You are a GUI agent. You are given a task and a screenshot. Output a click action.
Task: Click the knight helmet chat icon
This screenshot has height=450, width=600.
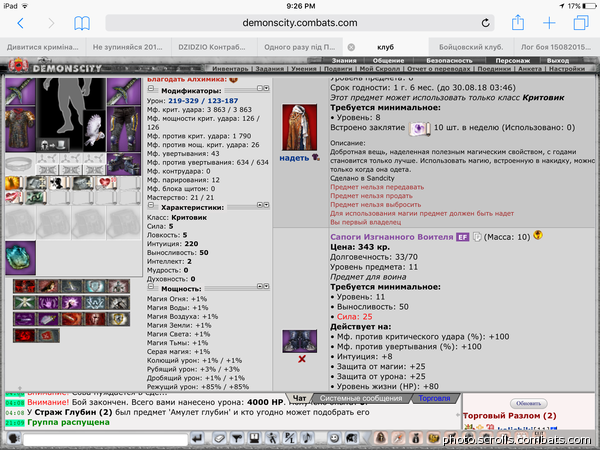click(x=352, y=439)
